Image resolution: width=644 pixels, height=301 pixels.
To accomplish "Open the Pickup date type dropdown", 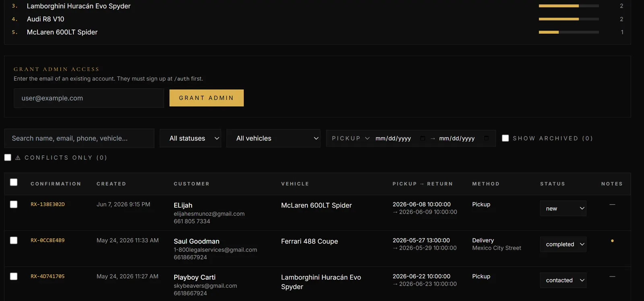I will tap(351, 138).
